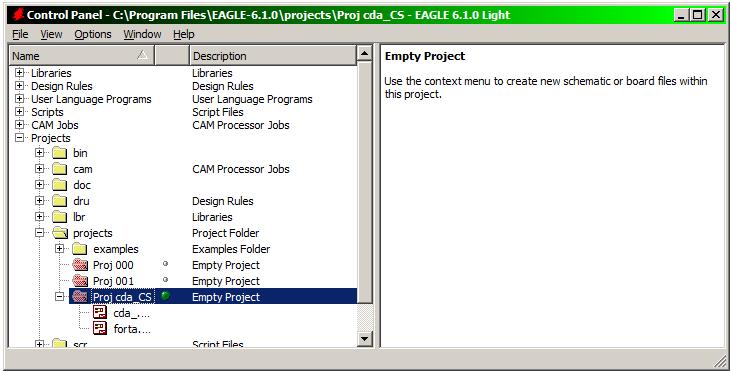Expand the bin folder node
The height and width of the screenshot is (372, 731).
[x=40, y=153]
